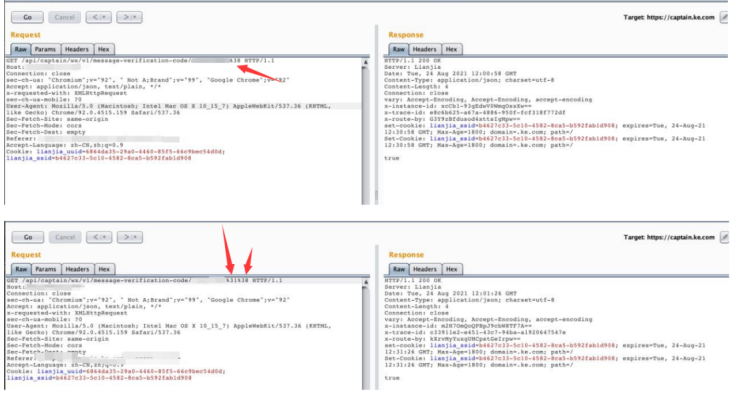The height and width of the screenshot is (403, 750).
Task: Go to previous request in bottom panel history
Action: 99,237
